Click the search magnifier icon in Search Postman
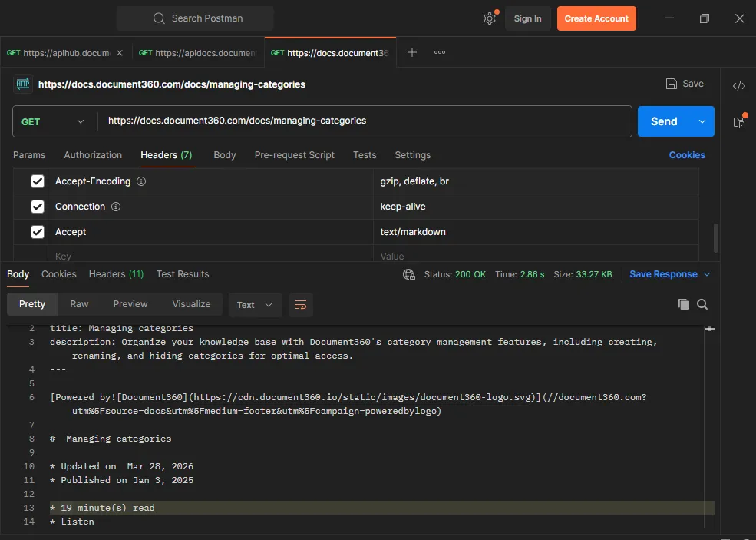Screen dimensions: 756x540 pos(159,18)
